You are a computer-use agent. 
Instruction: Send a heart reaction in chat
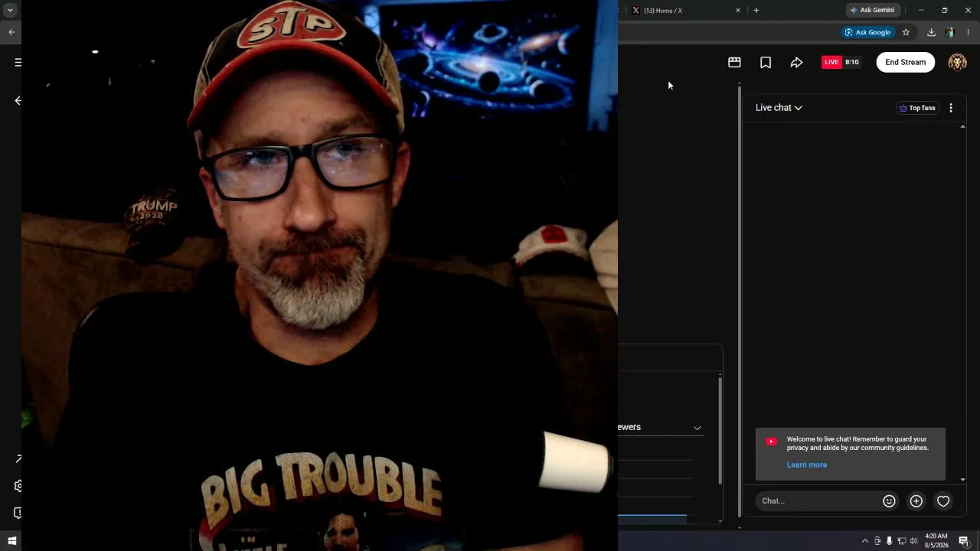tap(943, 501)
